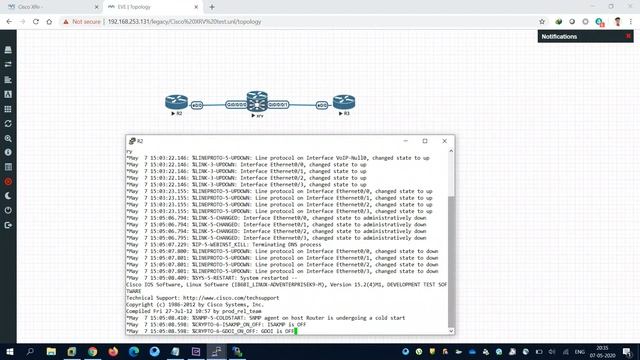The width and height of the screenshot is (640, 360).
Task: Open the Add an object sidebar icon
Action: pos(8,50)
